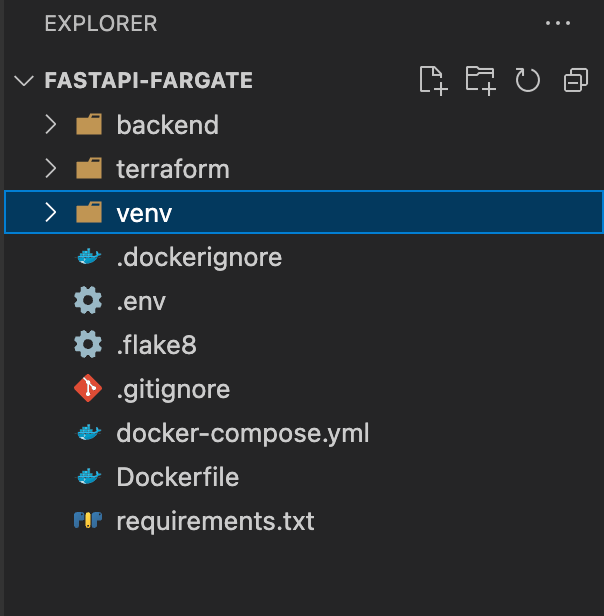Expand the venv folder chevron
This screenshot has height=616, width=604.
coord(51,213)
